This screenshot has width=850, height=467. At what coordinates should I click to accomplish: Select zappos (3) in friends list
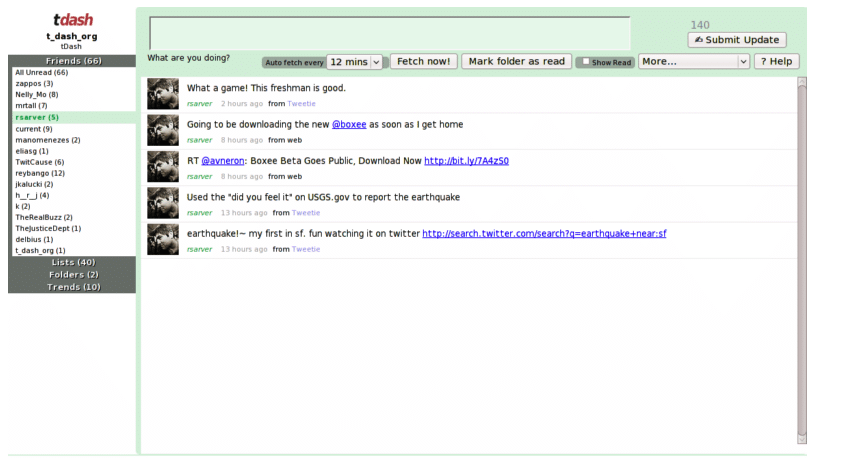[34, 84]
